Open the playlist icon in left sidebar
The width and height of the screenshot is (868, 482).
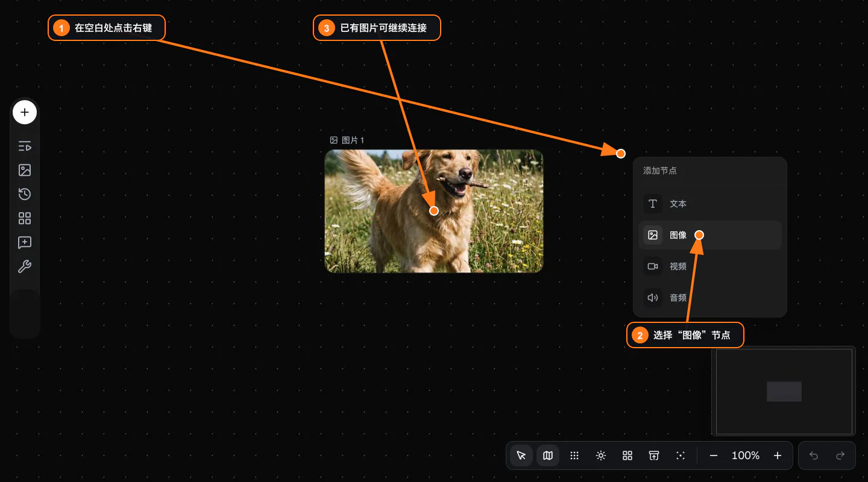tap(25, 146)
